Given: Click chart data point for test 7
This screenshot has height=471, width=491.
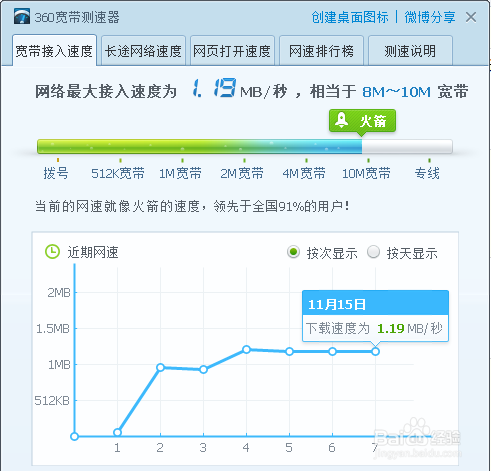Looking at the screenshot, I should pyautogui.click(x=375, y=351).
